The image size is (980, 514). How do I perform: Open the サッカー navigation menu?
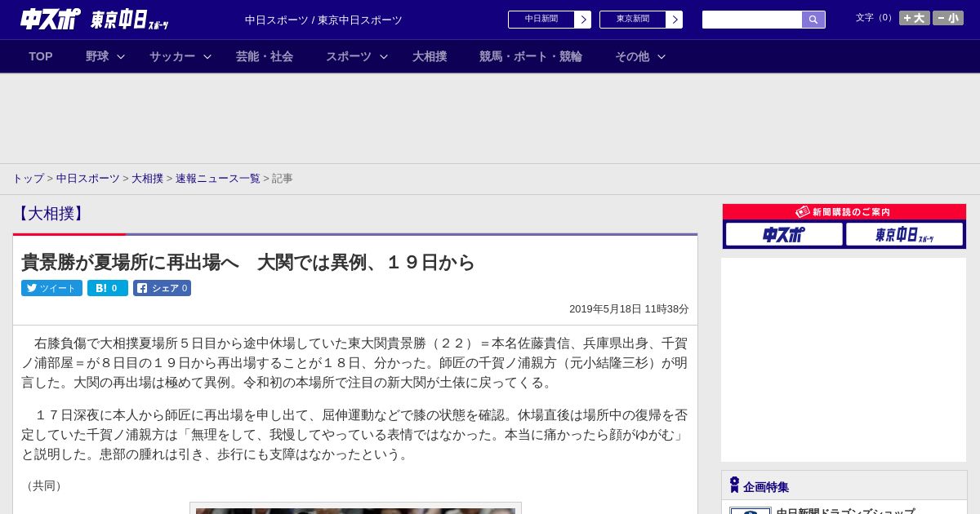pos(172,56)
